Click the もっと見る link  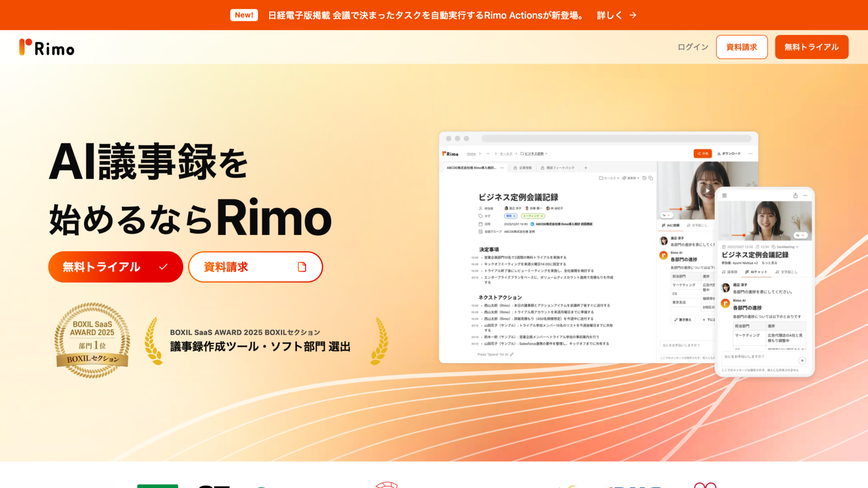click(x=769, y=263)
